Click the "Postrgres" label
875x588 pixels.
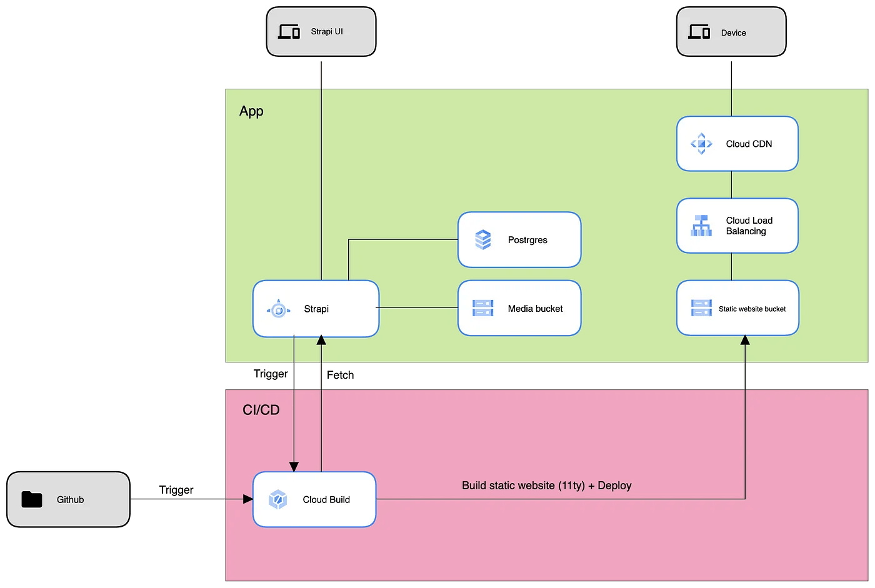tap(527, 240)
